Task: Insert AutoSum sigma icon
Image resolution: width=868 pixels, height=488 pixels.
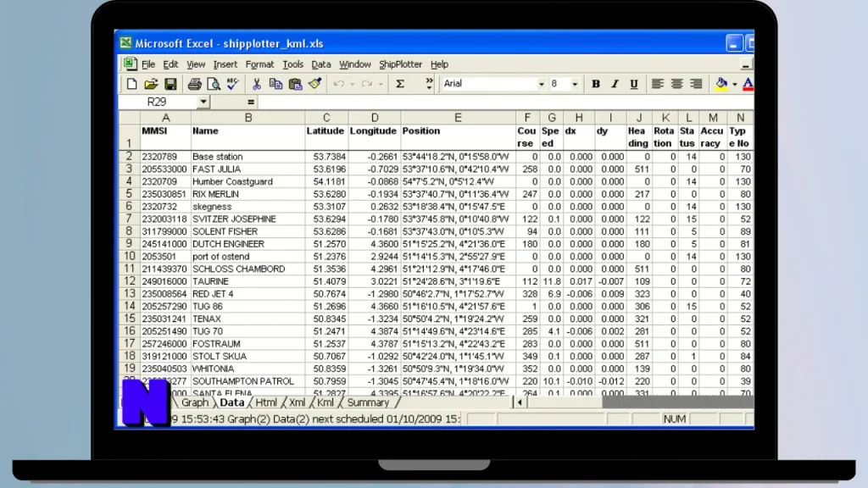Action: point(400,84)
